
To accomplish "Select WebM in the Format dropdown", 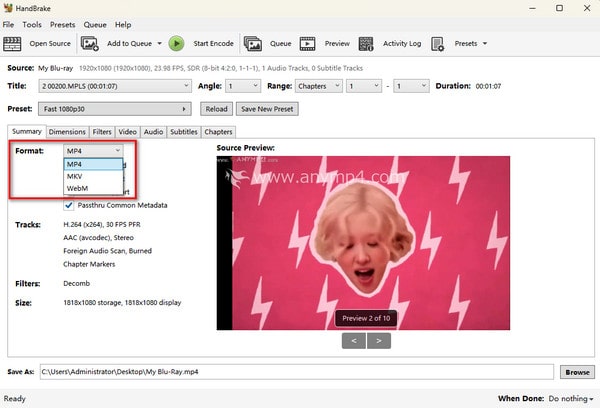I will pos(77,188).
